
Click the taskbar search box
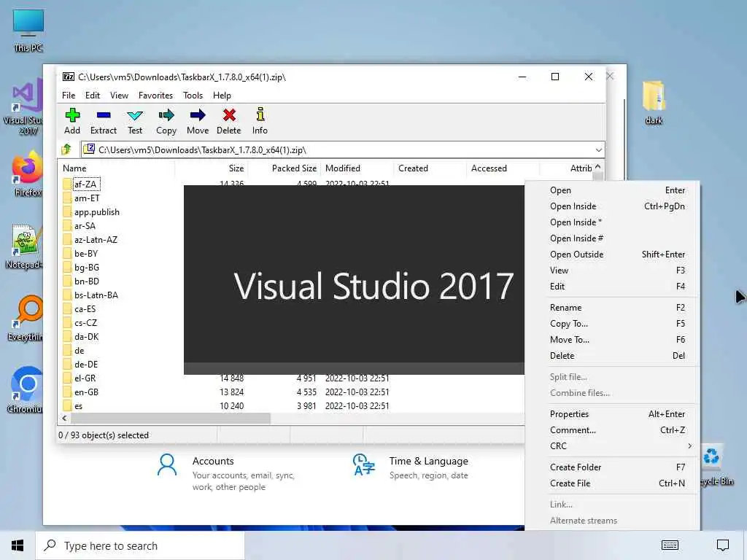point(140,545)
